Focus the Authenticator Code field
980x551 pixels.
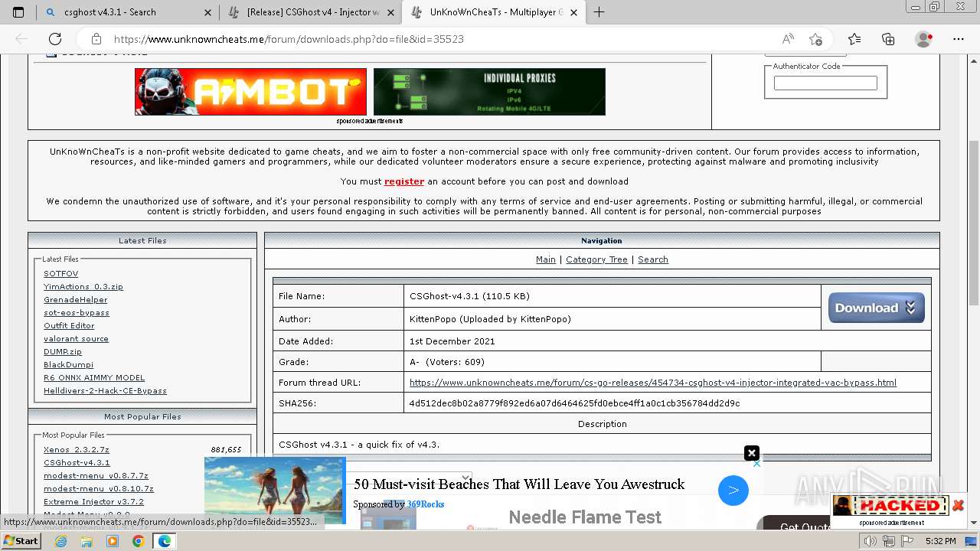(825, 83)
